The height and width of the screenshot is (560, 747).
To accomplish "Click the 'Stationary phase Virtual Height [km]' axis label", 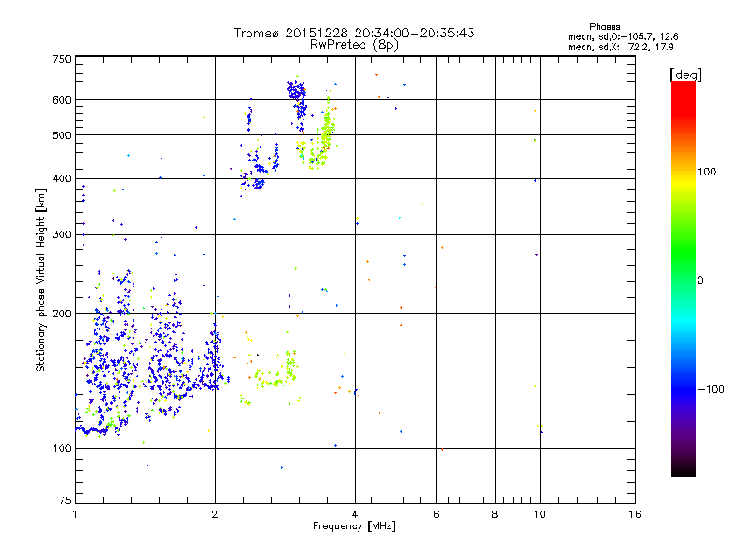I will 40,281.
